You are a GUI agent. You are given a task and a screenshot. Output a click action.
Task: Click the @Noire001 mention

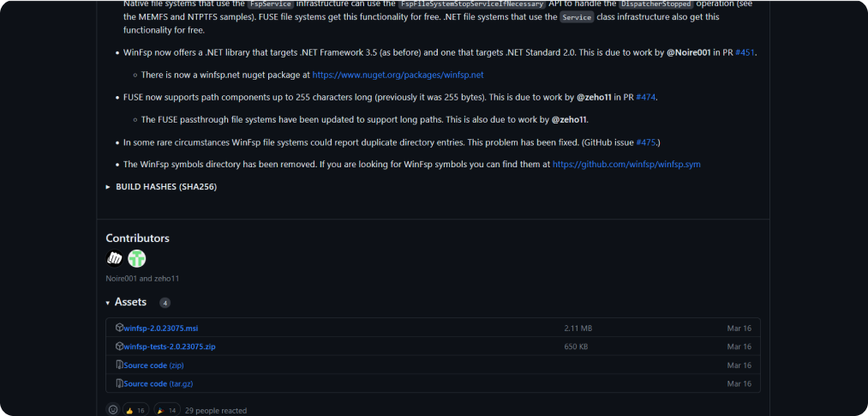(x=689, y=52)
